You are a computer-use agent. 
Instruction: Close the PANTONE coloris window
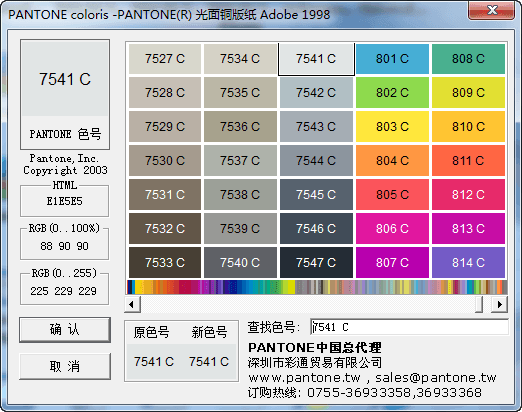tap(491, 10)
